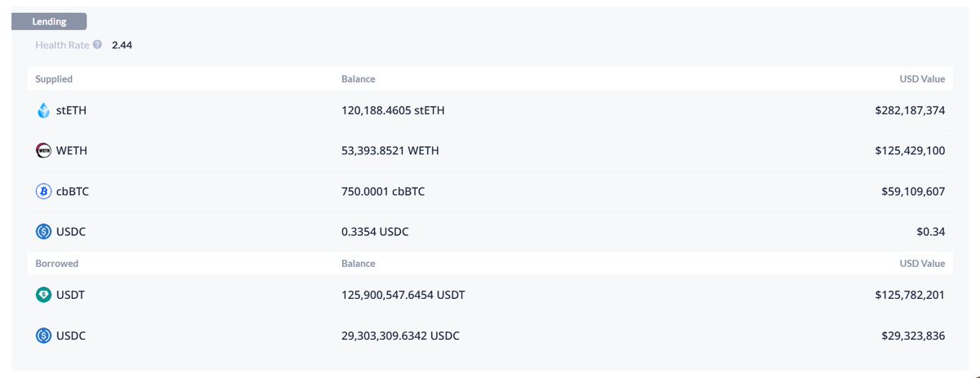Open the cbBTC asset name
Screen dimensions: 980x378
point(73,192)
